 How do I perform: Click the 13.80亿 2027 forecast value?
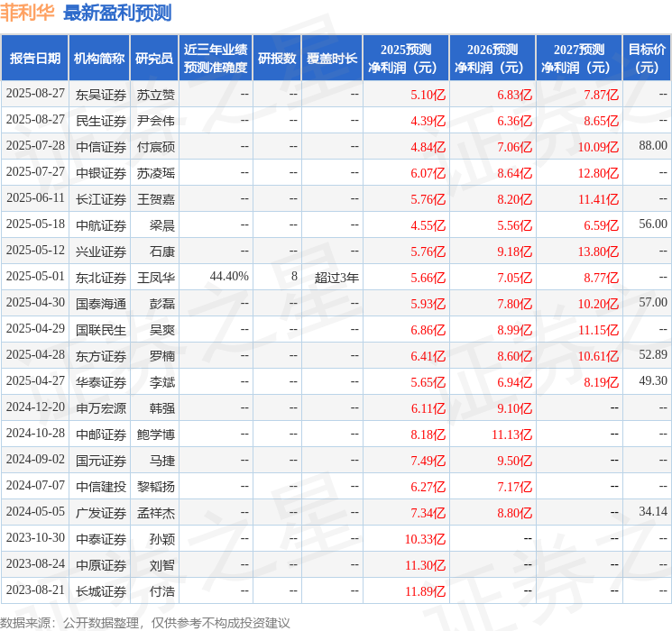click(x=598, y=251)
